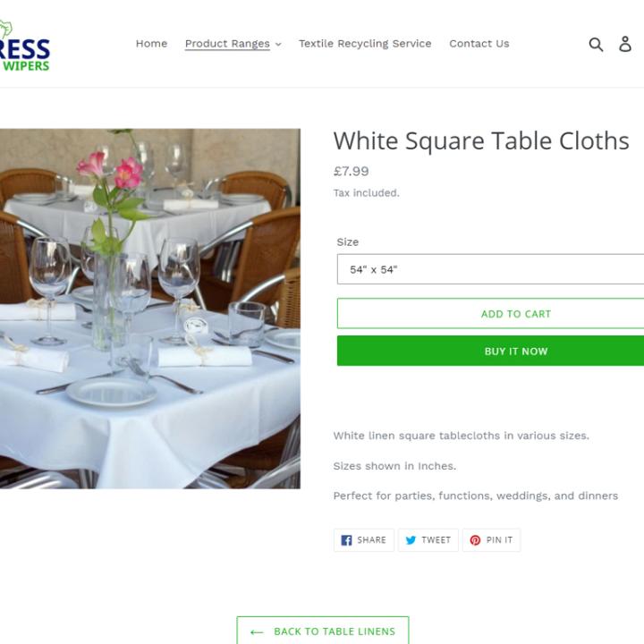644x644 pixels.
Task: Click the white tablecloth product image
Action: (x=150, y=309)
